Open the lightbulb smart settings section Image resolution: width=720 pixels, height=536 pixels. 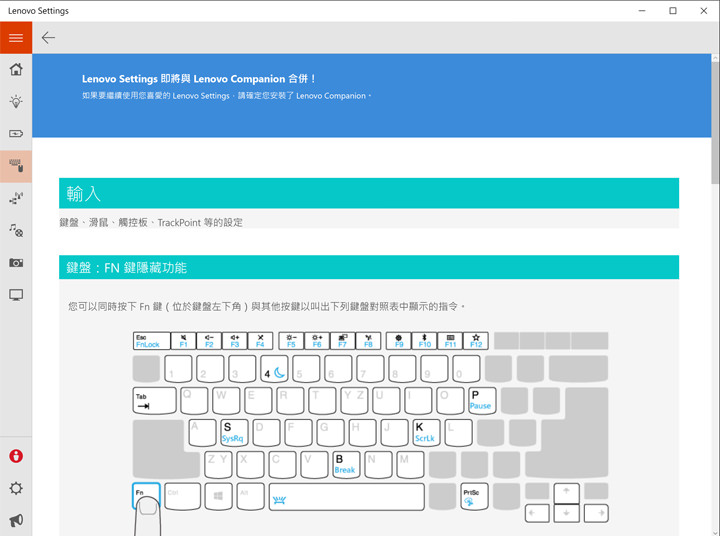(x=16, y=102)
